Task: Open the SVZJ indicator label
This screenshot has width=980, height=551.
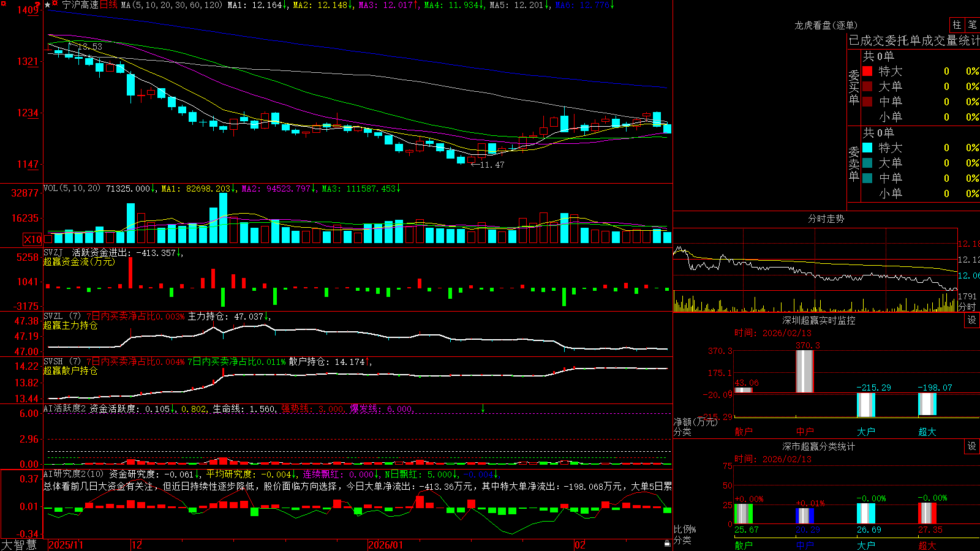Action: click(x=53, y=252)
